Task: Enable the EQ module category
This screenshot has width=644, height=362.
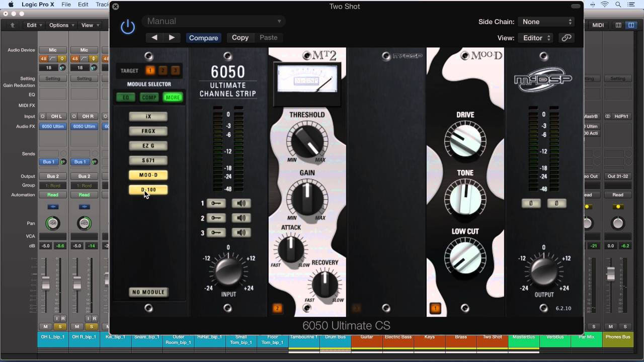Action: [126, 98]
